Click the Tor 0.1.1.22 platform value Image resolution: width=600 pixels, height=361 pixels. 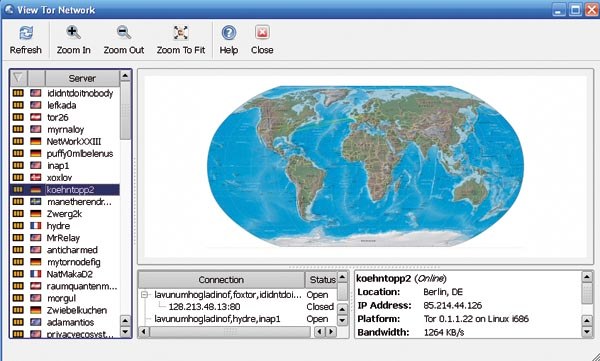click(x=476, y=319)
